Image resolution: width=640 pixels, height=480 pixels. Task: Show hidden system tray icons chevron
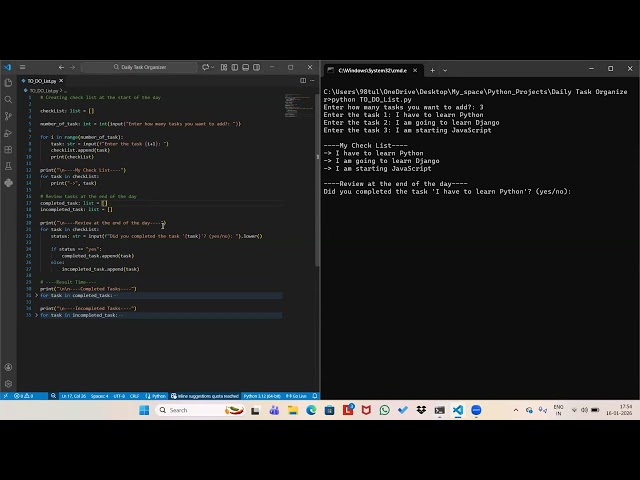[x=516, y=410]
